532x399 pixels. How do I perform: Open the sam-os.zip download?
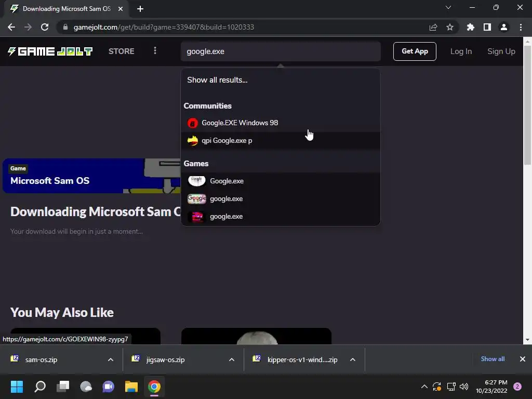click(x=41, y=360)
